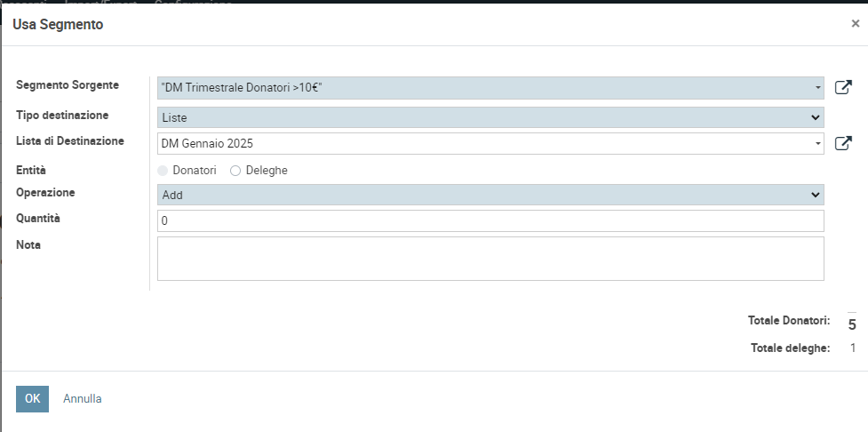Viewport: 868px width, 432px height.
Task: Click the Annulla link to cancel
Action: (x=83, y=399)
